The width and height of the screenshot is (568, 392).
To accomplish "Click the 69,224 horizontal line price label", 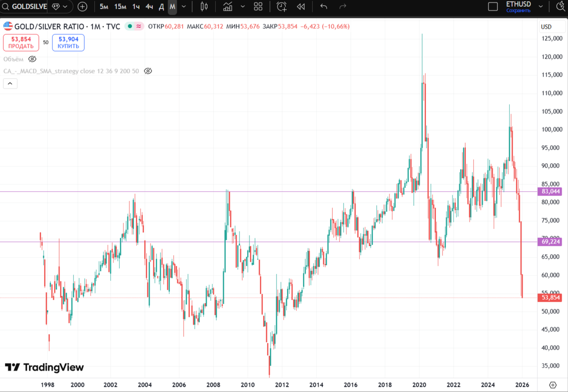I will (551, 242).
